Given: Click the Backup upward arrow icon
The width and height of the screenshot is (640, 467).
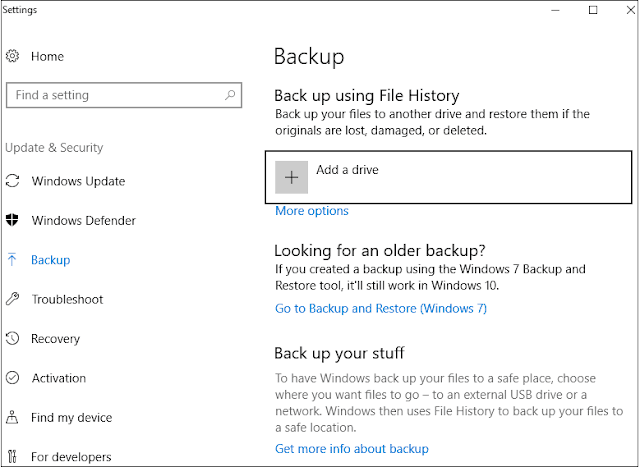Looking at the screenshot, I should pos(12,259).
